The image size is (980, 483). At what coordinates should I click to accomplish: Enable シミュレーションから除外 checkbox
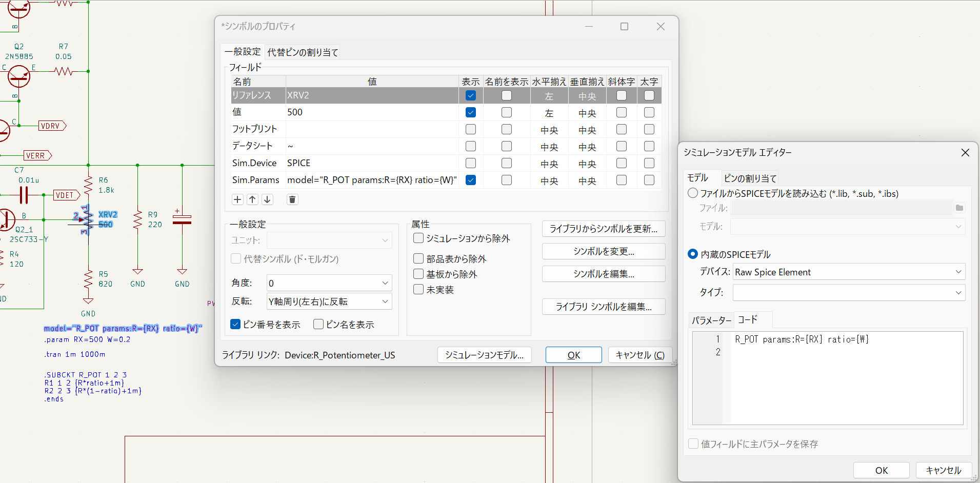[418, 238]
